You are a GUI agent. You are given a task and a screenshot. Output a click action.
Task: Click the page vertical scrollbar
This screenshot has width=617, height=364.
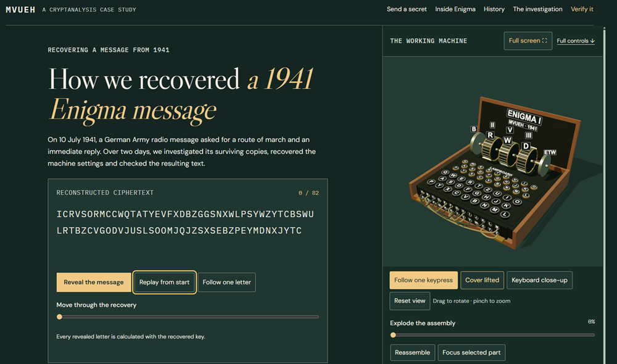coord(605,195)
